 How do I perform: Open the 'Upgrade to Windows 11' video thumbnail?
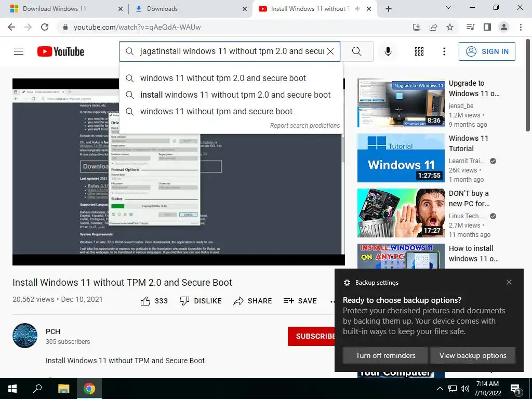point(401,103)
